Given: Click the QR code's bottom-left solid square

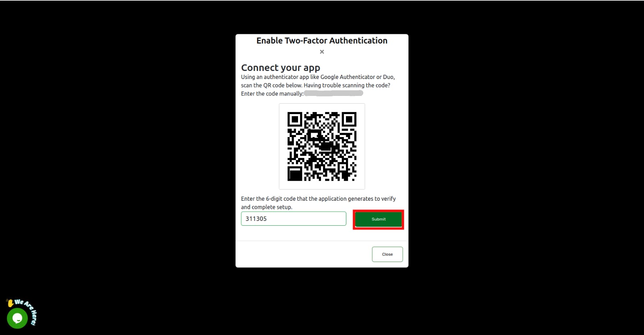Looking at the screenshot, I should pos(295,174).
